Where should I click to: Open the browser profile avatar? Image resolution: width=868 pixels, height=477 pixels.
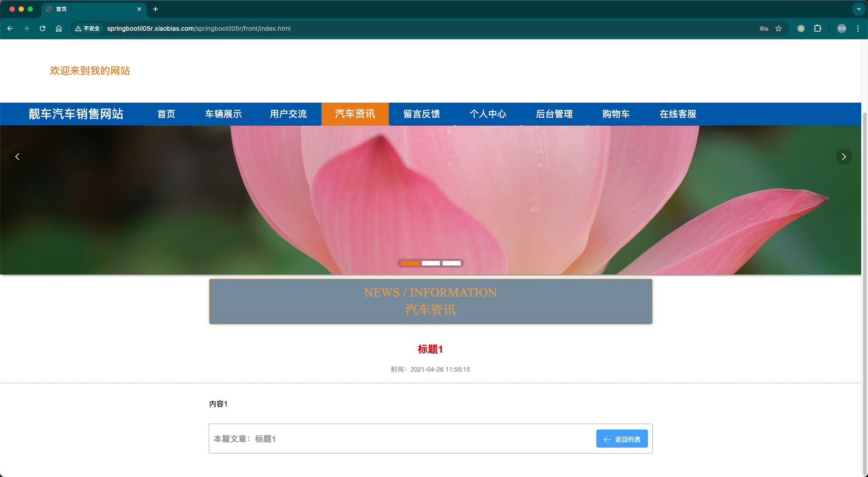pos(842,28)
